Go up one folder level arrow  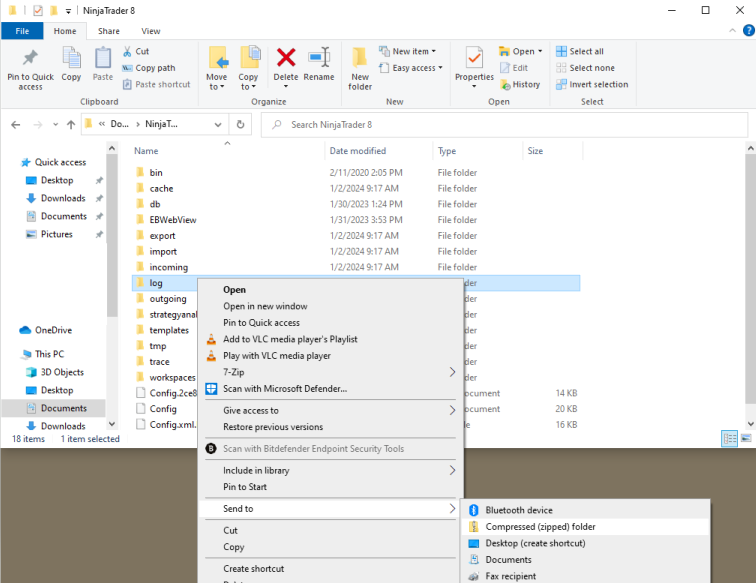tap(71, 125)
